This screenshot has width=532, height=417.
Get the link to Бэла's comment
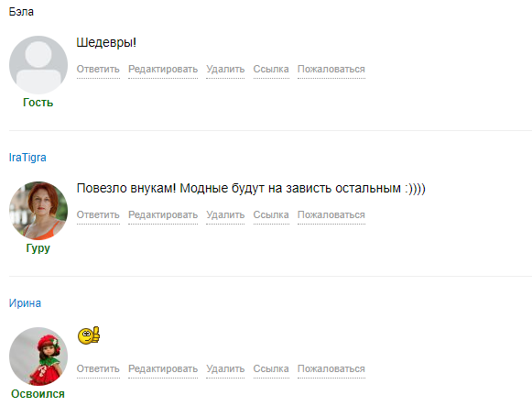coord(271,69)
